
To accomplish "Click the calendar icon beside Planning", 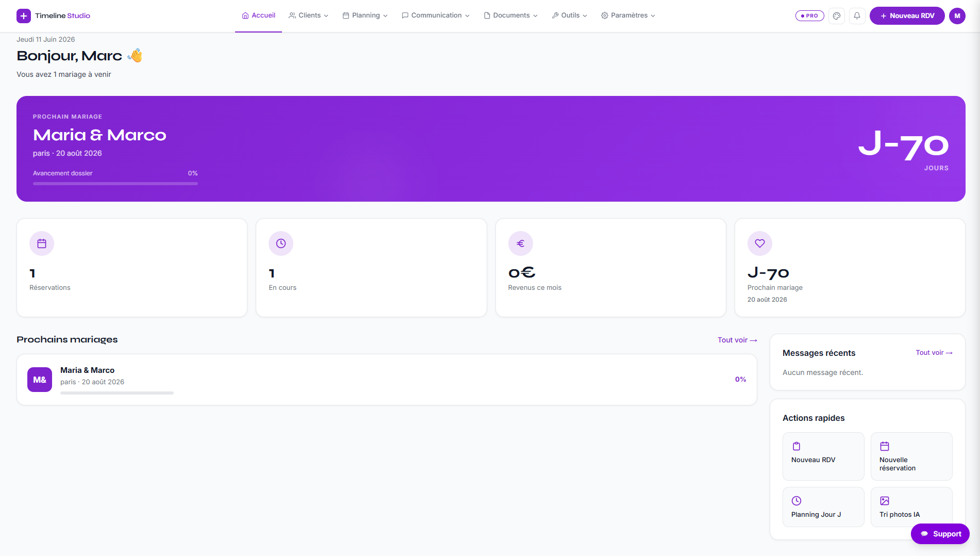I will click(346, 15).
